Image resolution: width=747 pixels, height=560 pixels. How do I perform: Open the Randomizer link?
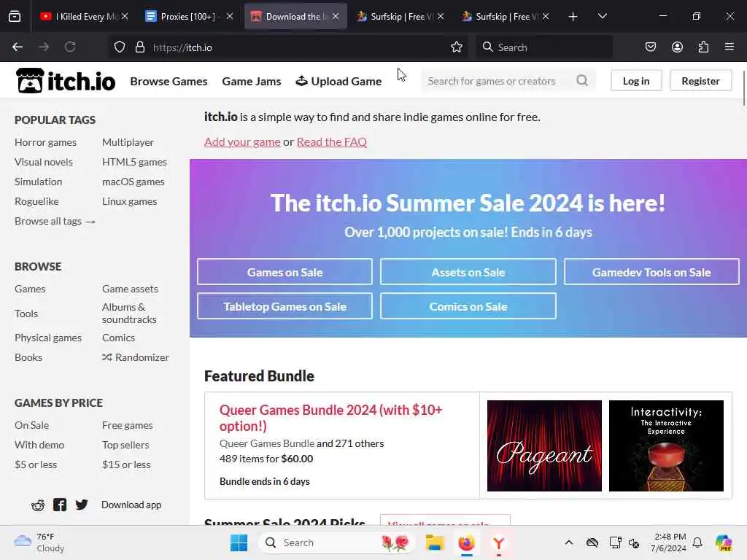click(135, 357)
